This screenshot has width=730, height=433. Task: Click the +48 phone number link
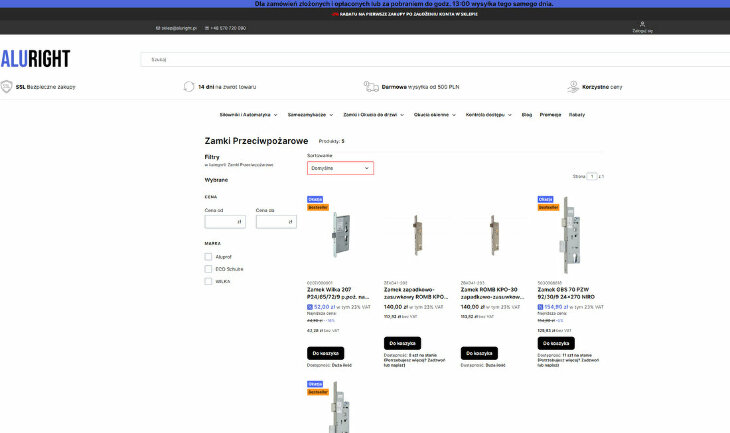(228, 28)
